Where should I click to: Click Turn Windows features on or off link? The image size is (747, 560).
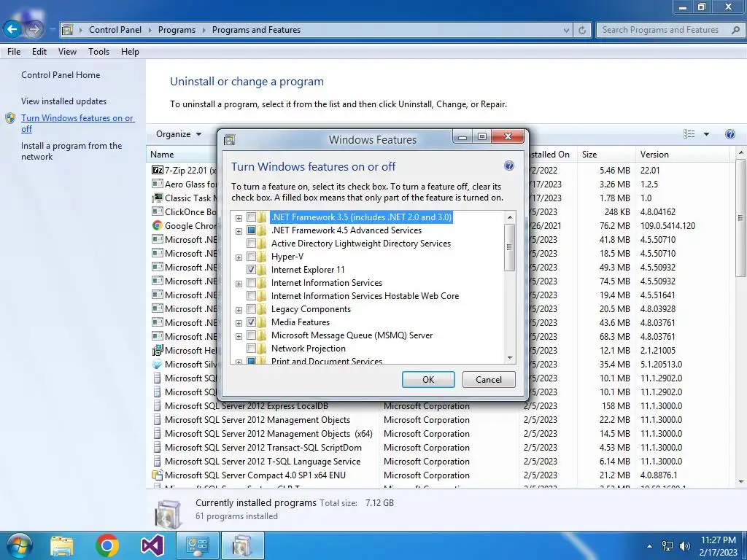tap(77, 123)
